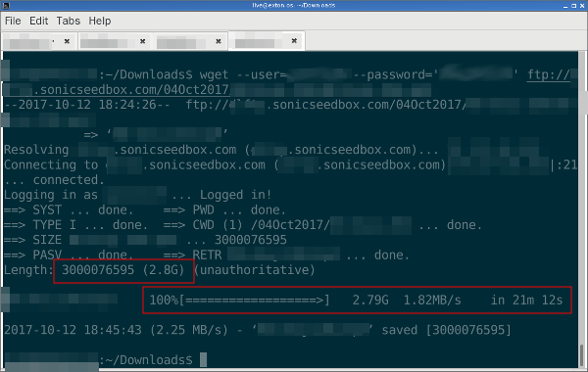This screenshot has width=588, height=372.
Task: Open the Help menu
Action: pos(100,21)
